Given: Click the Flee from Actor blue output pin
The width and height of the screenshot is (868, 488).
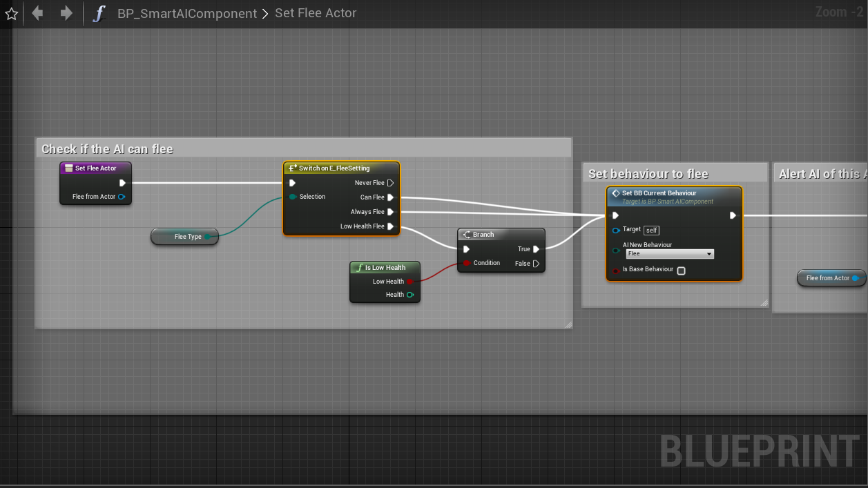Looking at the screenshot, I should pos(122,197).
